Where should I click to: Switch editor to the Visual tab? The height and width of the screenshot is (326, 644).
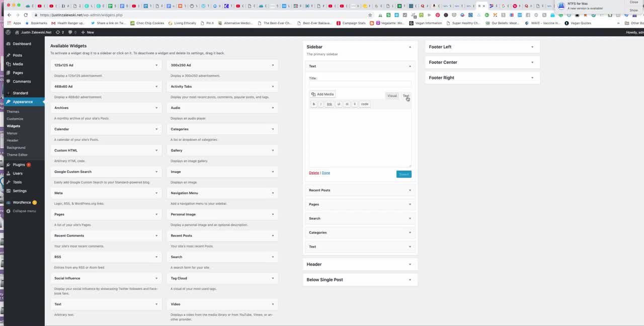pos(392,96)
